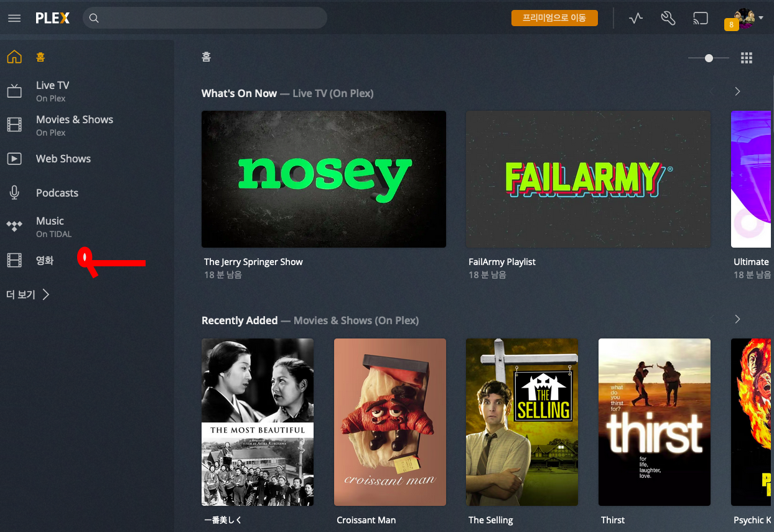Image resolution: width=774 pixels, height=532 pixels.
Task: Click The Jerry Springer Show title
Action: [253, 262]
